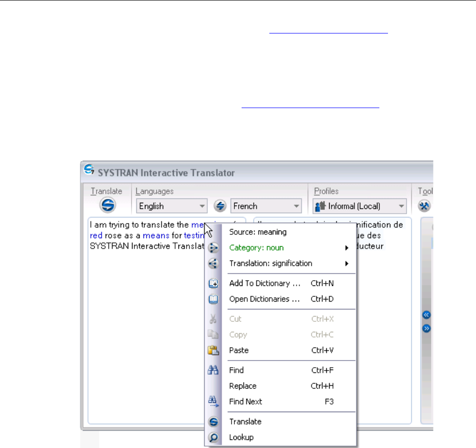The image size is (476, 448).
Task: Choose Category: noun in context menu
Action: (280, 248)
